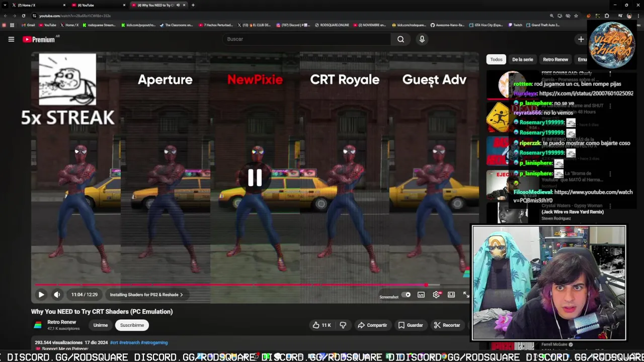Screen dimensions: 644x362
Task: Open Retro Renew channel avatar
Action: pyautogui.click(x=38, y=325)
